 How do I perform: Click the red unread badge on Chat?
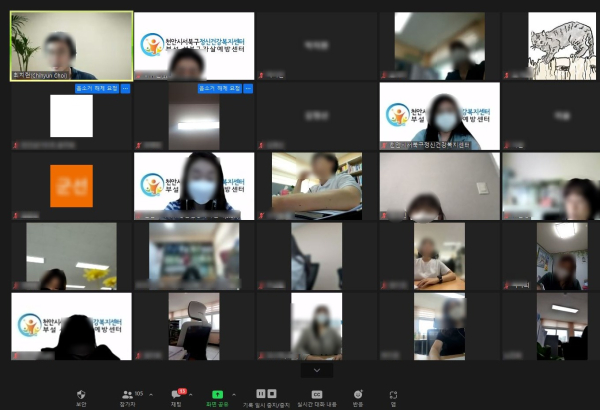point(182,390)
